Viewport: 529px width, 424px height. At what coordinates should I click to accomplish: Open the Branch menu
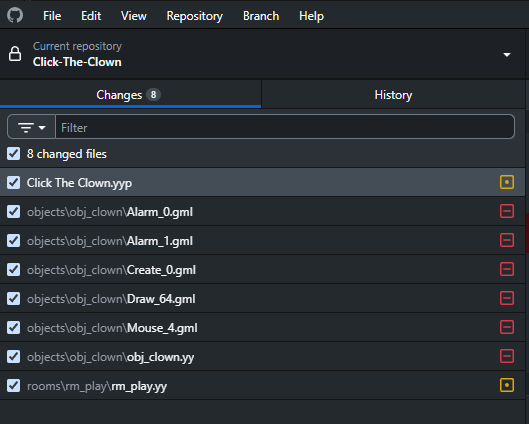(261, 16)
